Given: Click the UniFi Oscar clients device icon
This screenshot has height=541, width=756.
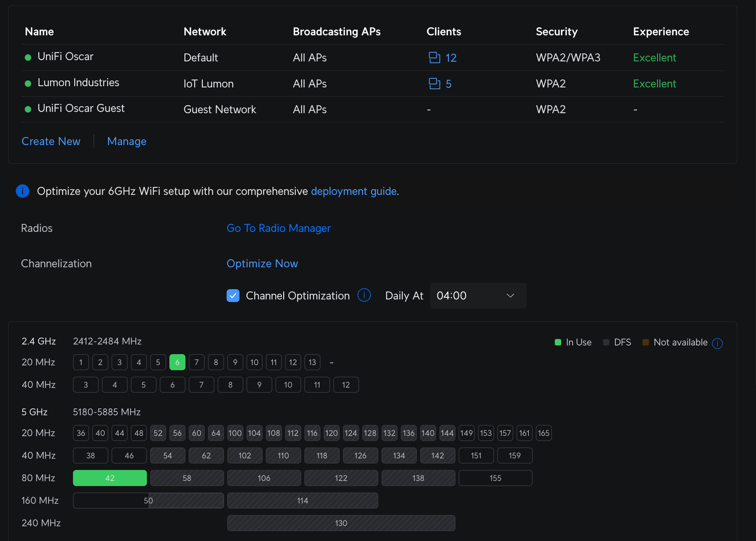Looking at the screenshot, I should click(434, 58).
